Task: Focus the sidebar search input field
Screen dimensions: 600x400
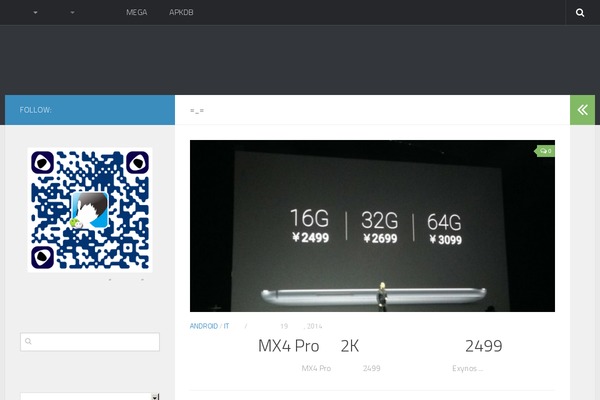Action: tap(90, 341)
